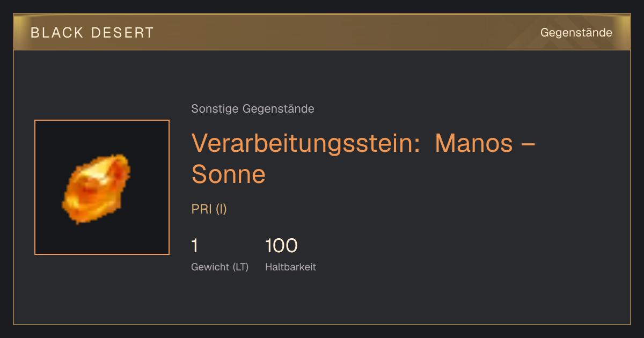The height and width of the screenshot is (338, 644).
Task: Click the dash after Manos in title
Action: click(528, 145)
